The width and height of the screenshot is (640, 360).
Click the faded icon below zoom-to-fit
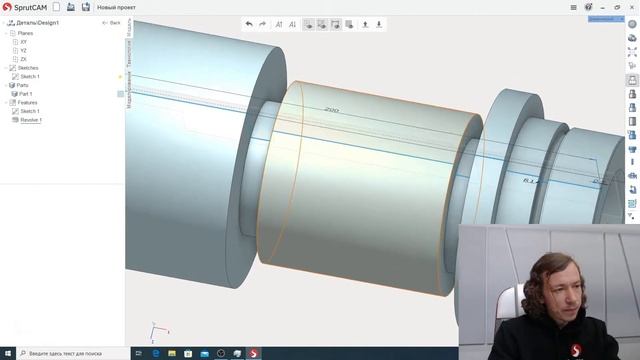click(x=632, y=65)
